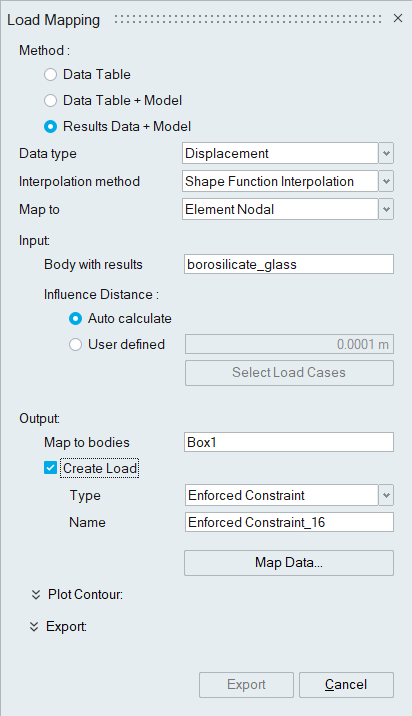Viewport: 412px width, 716px height.
Task: Choose Data Table + Model method
Action: [50, 100]
